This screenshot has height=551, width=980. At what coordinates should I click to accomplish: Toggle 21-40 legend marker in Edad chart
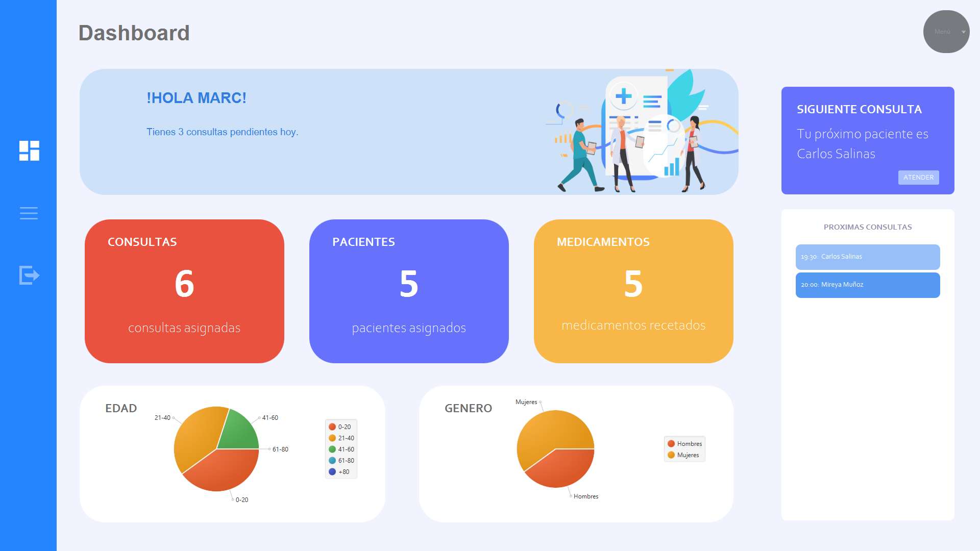tap(332, 438)
